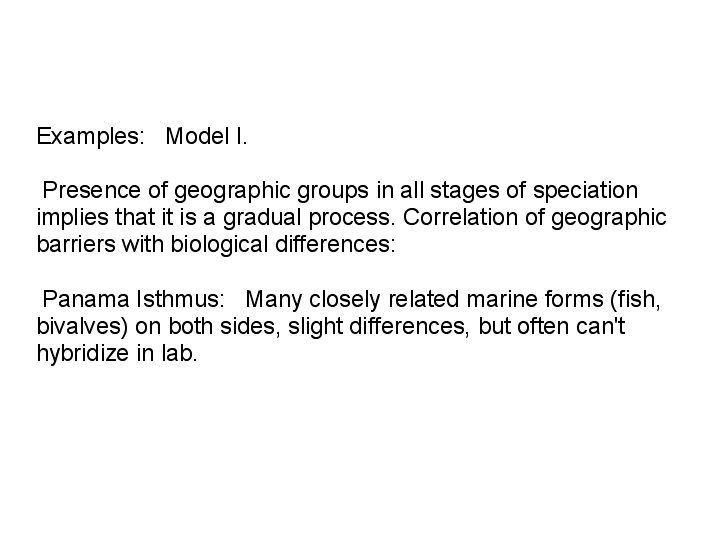Click the word 'implies' in second line
This screenshot has height=539, width=719.
click(x=72, y=218)
